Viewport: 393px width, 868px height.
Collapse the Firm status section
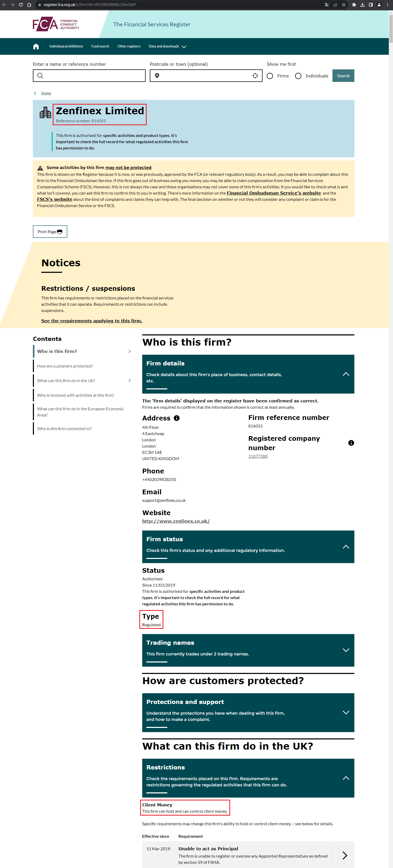click(346, 547)
